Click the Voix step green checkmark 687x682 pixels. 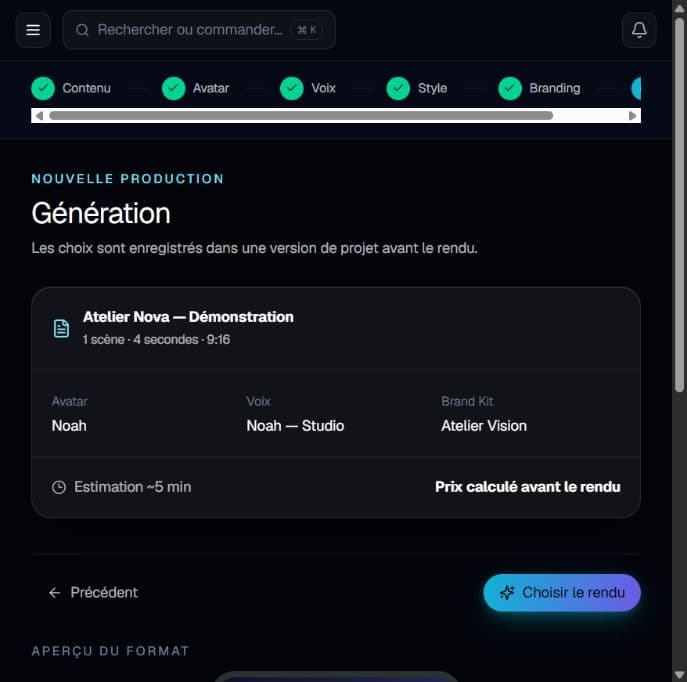point(292,88)
